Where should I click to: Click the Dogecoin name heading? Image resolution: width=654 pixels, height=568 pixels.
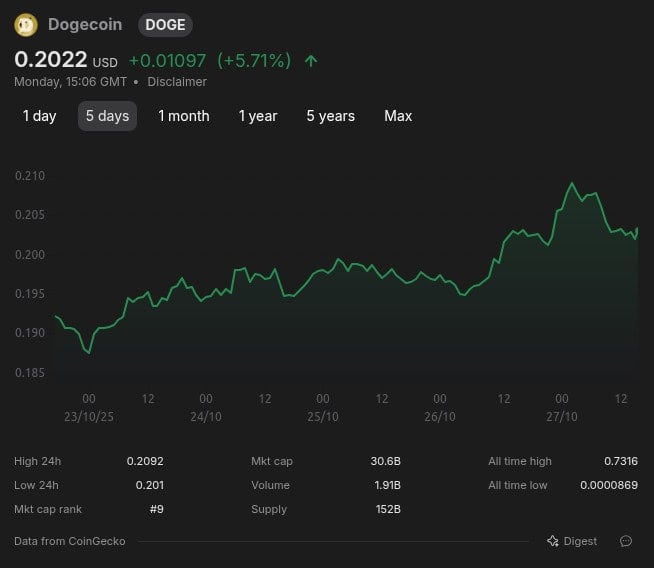point(85,25)
